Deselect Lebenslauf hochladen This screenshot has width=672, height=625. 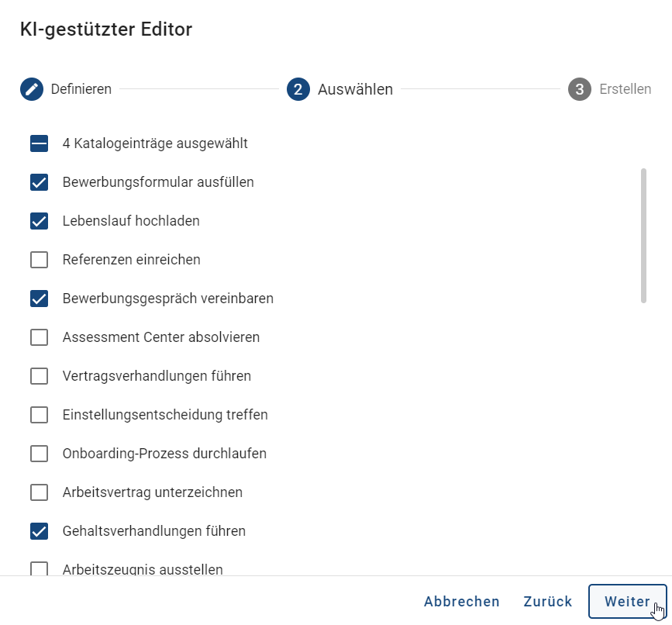39,220
